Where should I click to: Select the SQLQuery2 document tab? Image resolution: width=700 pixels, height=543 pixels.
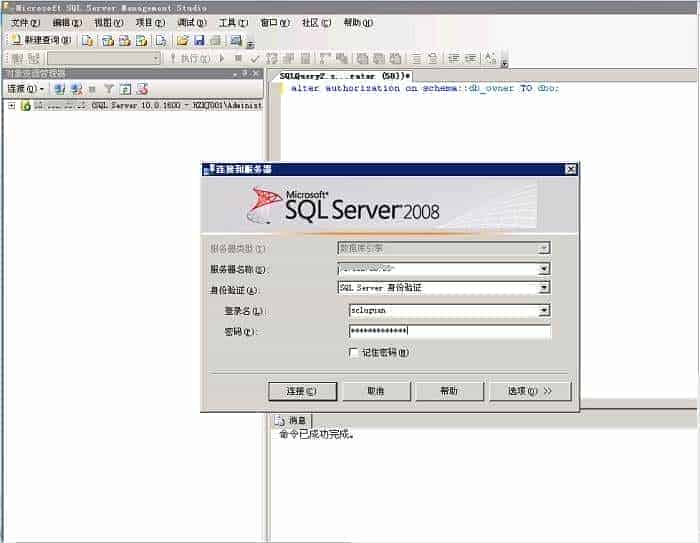(x=345, y=76)
